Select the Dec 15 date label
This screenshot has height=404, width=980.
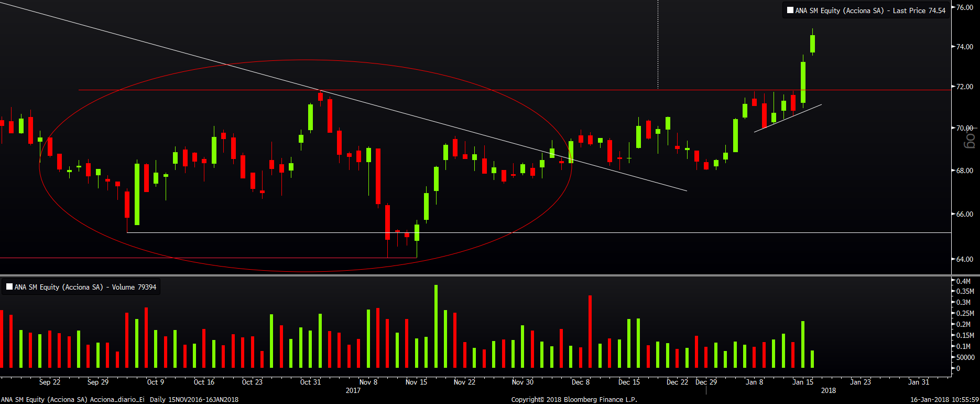(x=629, y=382)
